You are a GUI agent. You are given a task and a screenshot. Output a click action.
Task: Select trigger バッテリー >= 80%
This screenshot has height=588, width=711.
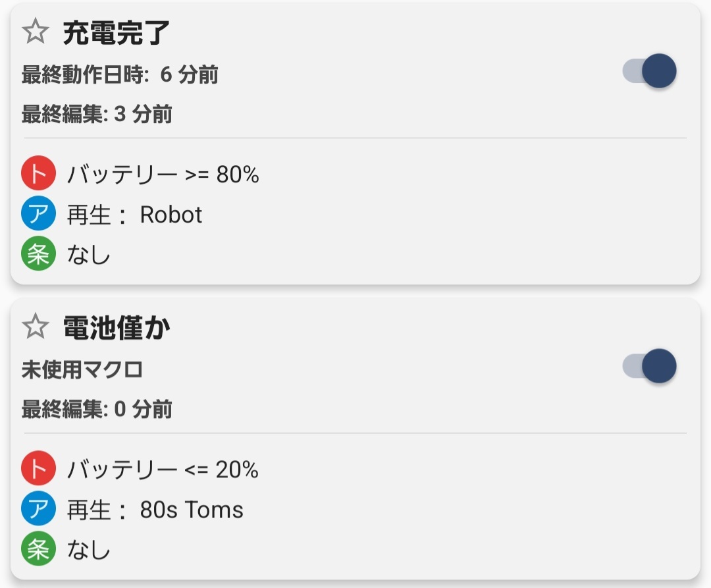pyautogui.click(x=163, y=175)
